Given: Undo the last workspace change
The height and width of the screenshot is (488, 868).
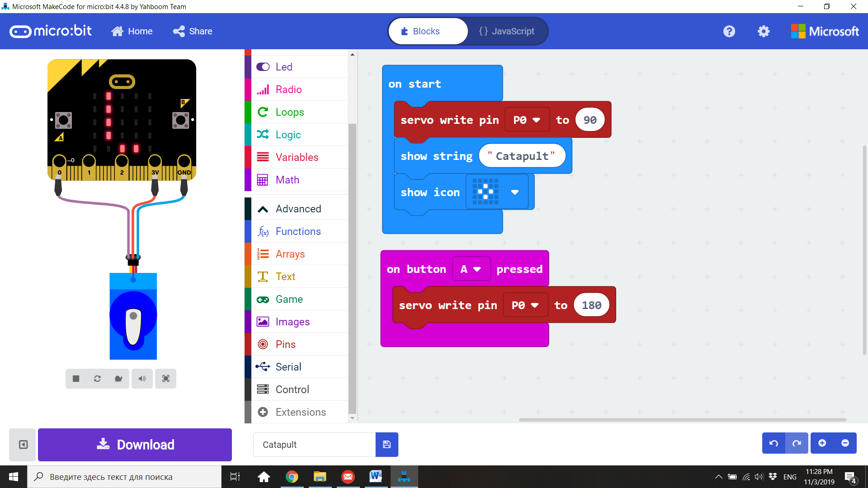Looking at the screenshot, I should (774, 443).
